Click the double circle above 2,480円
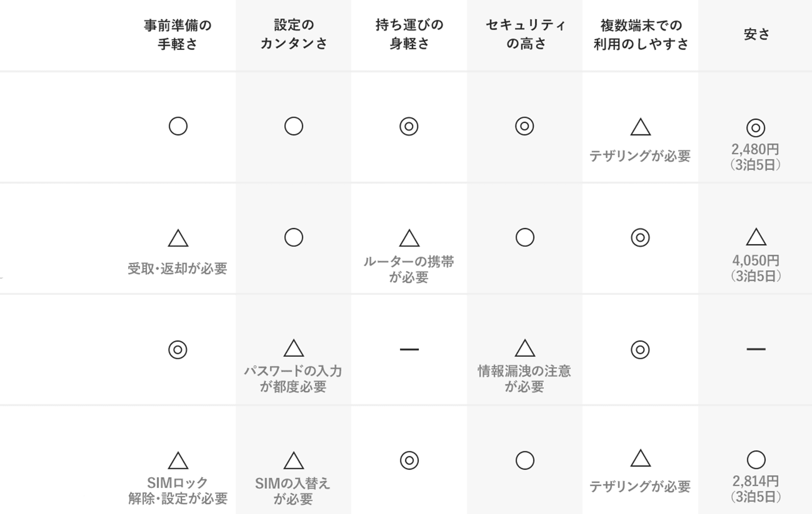812x514 pixels. point(756,128)
